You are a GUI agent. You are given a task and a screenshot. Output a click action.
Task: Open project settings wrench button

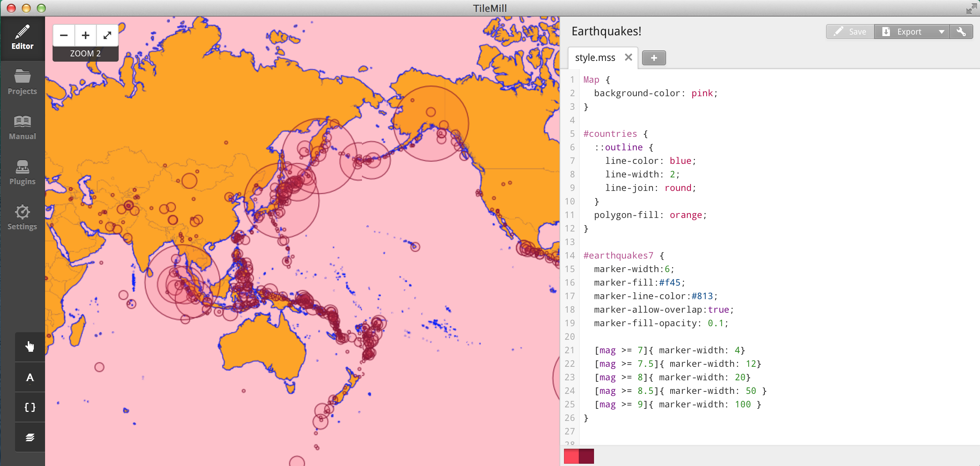coord(961,32)
